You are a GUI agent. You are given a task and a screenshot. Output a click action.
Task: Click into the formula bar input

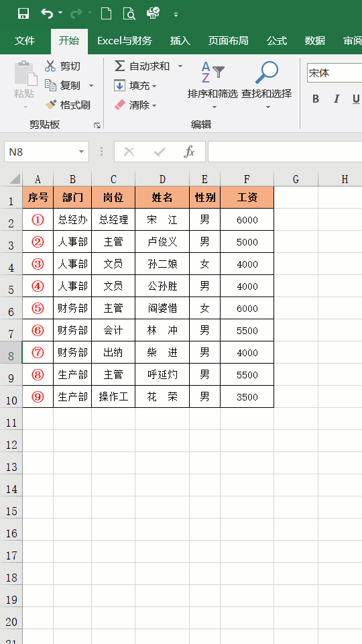pos(285,152)
